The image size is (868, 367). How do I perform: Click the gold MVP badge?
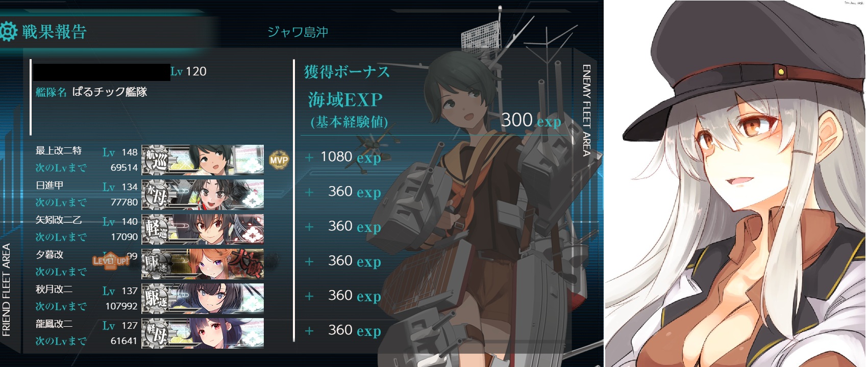pyautogui.click(x=279, y=160)
